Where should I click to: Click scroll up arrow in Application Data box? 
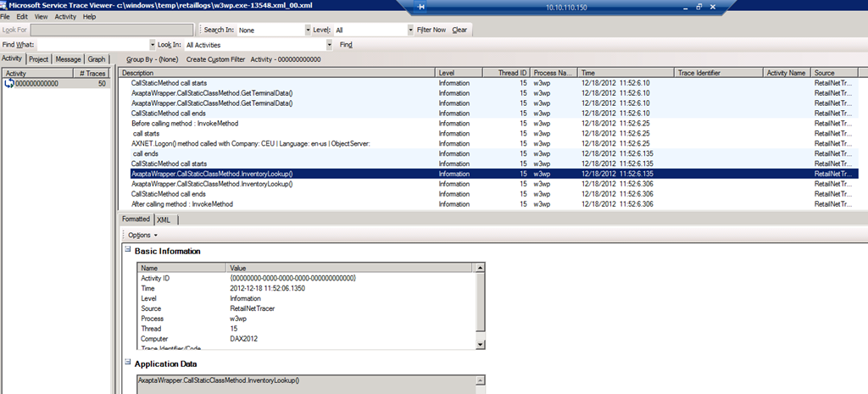(480, 380)
